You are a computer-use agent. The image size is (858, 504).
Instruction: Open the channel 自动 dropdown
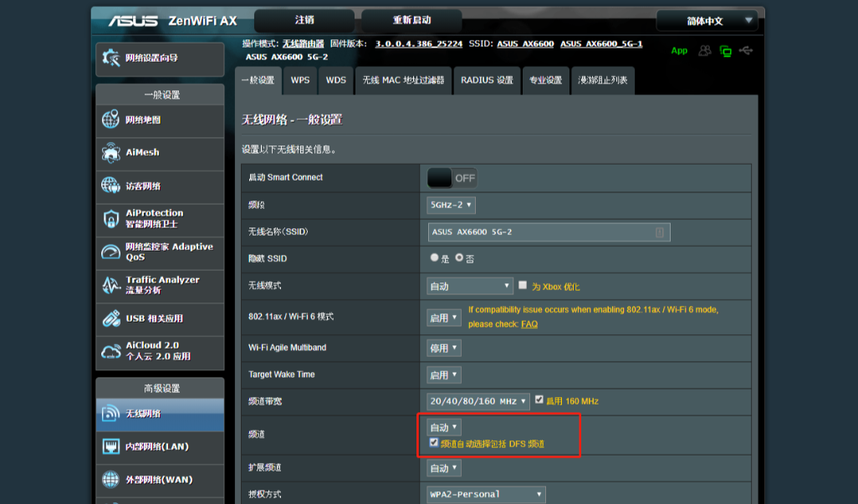(444, 427)
